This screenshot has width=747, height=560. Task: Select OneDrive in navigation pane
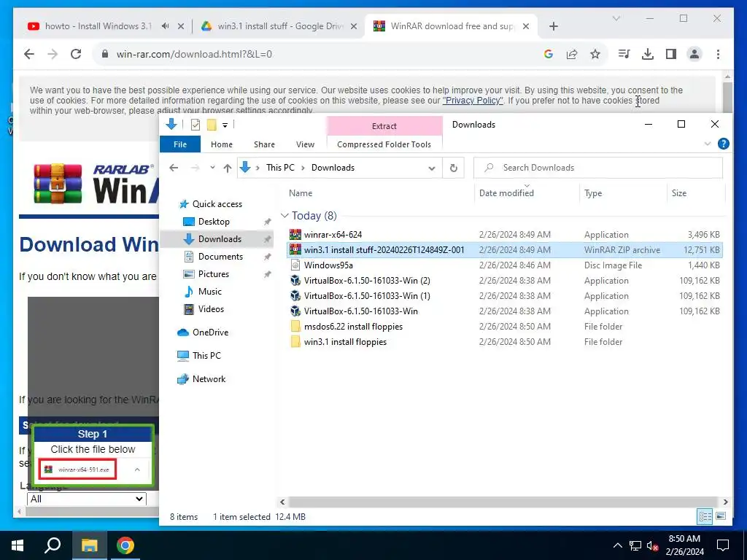pos(210,332)
